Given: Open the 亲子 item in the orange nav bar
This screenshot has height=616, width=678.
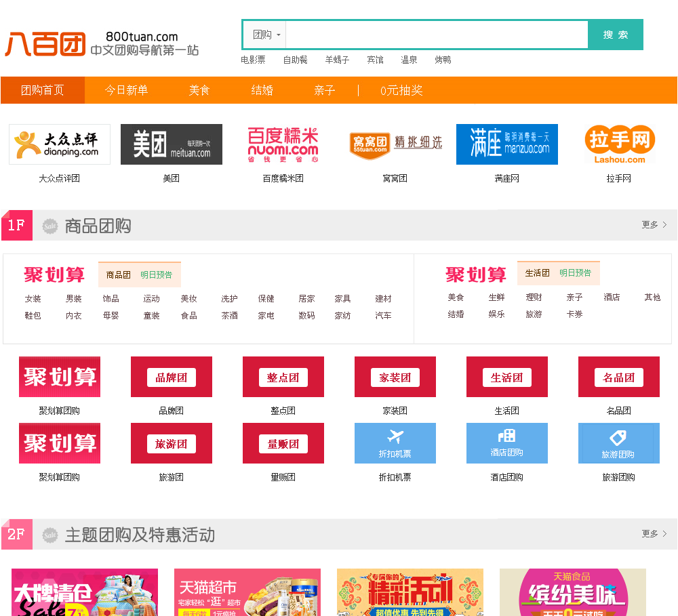Looking at the screenshot, I should click(x=325, y=90).
